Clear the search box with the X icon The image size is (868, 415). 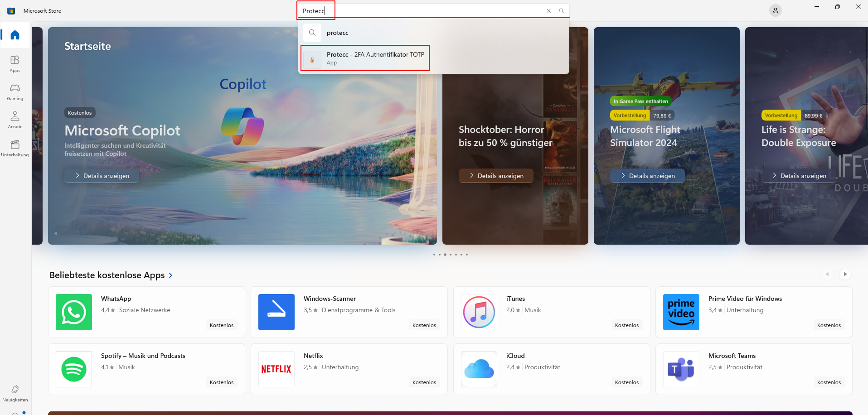tap(548, 11)
